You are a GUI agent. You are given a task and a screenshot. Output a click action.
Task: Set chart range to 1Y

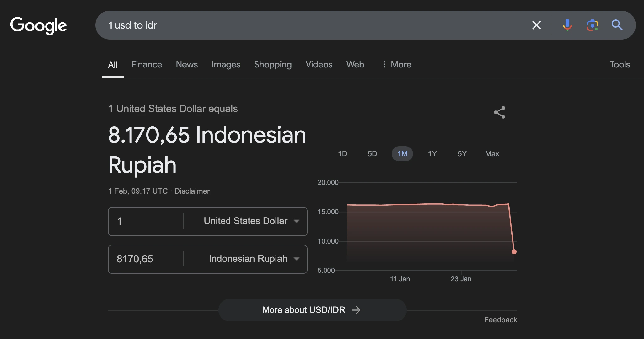pos(432,154)
